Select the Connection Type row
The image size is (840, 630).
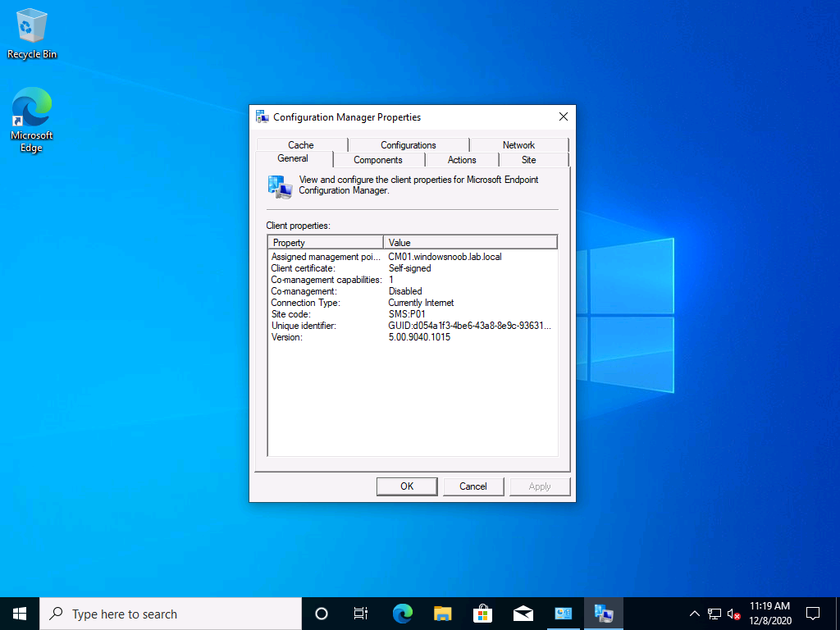(x=413, y=303)
